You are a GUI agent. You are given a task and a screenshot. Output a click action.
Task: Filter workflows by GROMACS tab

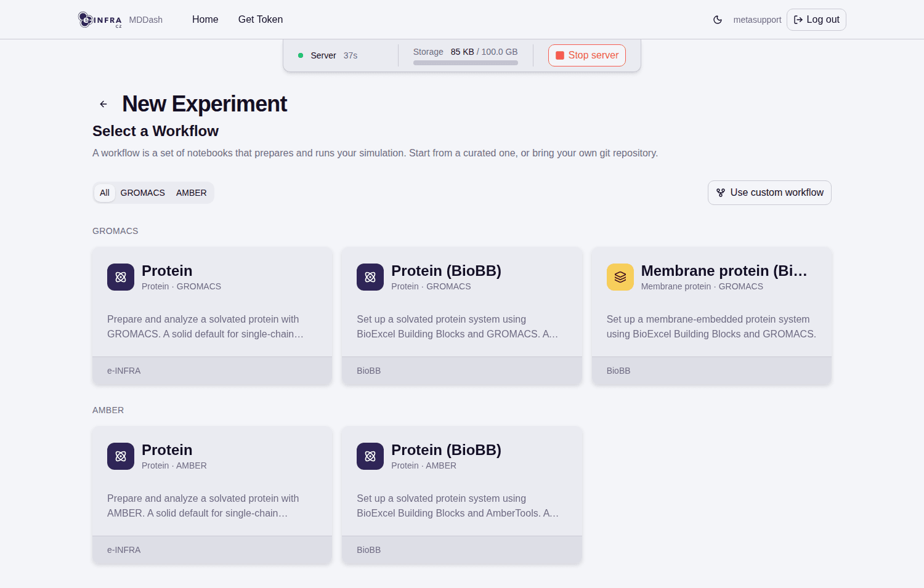143,193
